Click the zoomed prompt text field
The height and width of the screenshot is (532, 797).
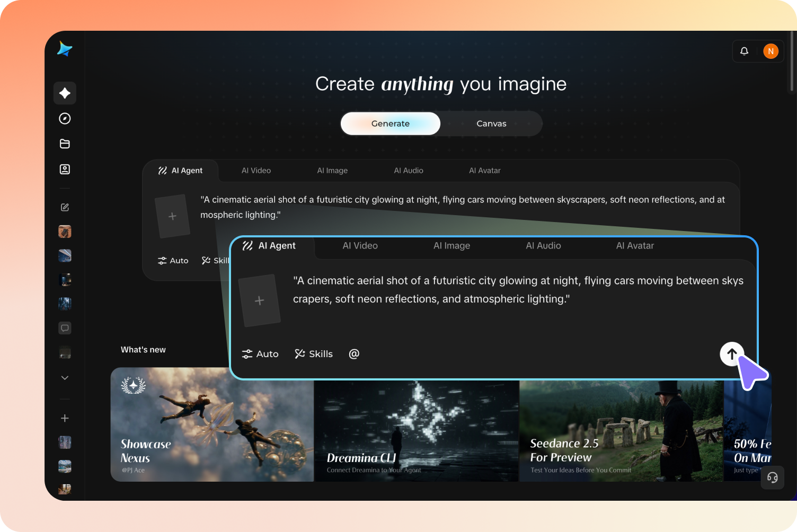click(518, 290)
